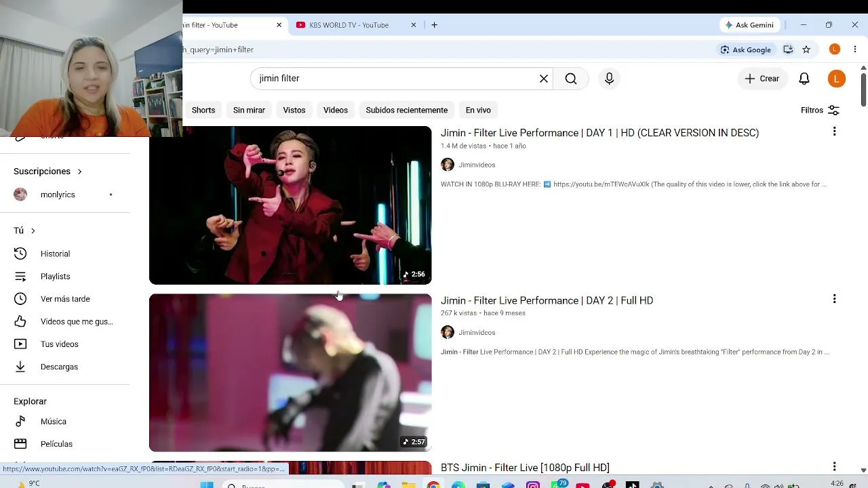Visit Jiminvideos channel name under DAY 1
Viewport: 868px width, 488px height.
pos(477,165)
